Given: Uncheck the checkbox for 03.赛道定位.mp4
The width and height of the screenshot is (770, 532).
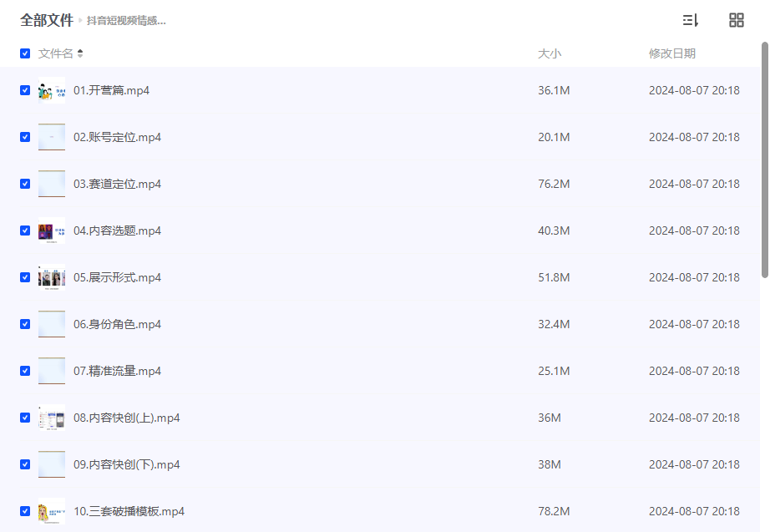Looking at the screenshot, I should (25, 184).
